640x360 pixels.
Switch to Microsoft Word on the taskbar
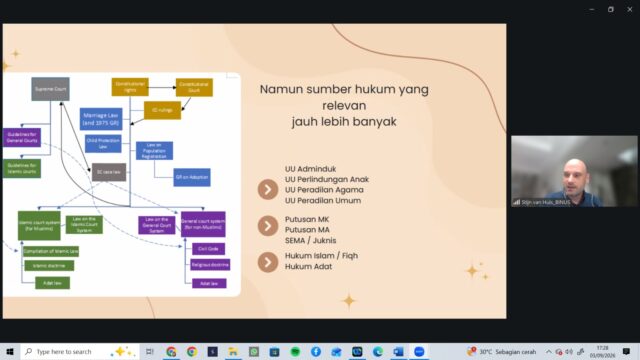tap(398, 351)
